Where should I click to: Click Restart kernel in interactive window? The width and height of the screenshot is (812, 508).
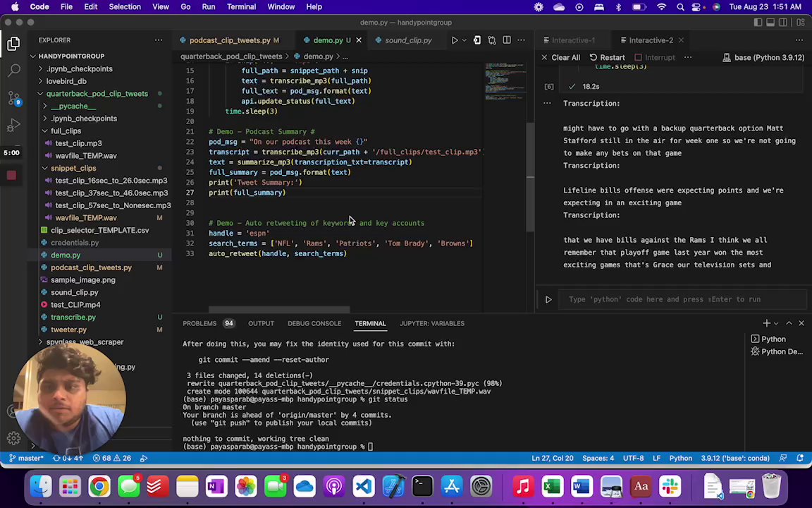606,57
